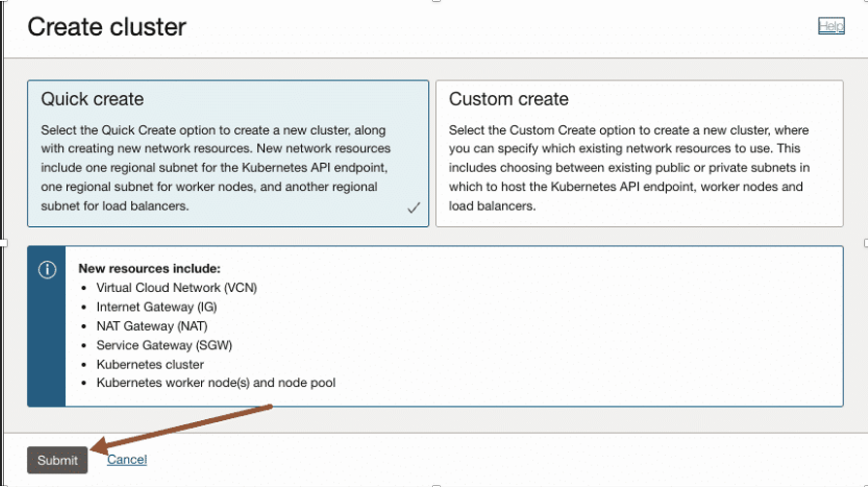The image size is (868, 487).
Task: Click the Virtual Cloud Network (VCN) item
Action: point(177,287)
